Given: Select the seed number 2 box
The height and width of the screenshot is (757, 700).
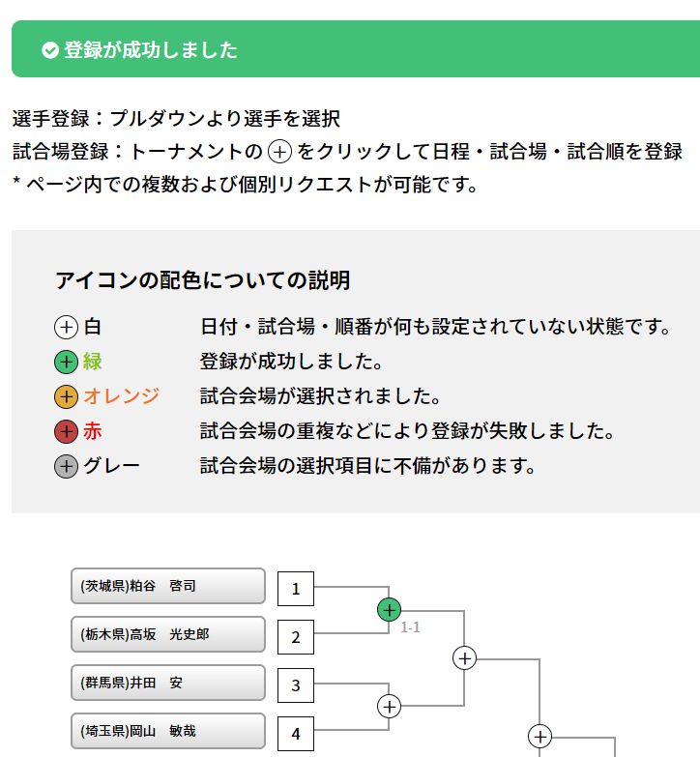Looking at the screenshot, I should 296,637.
